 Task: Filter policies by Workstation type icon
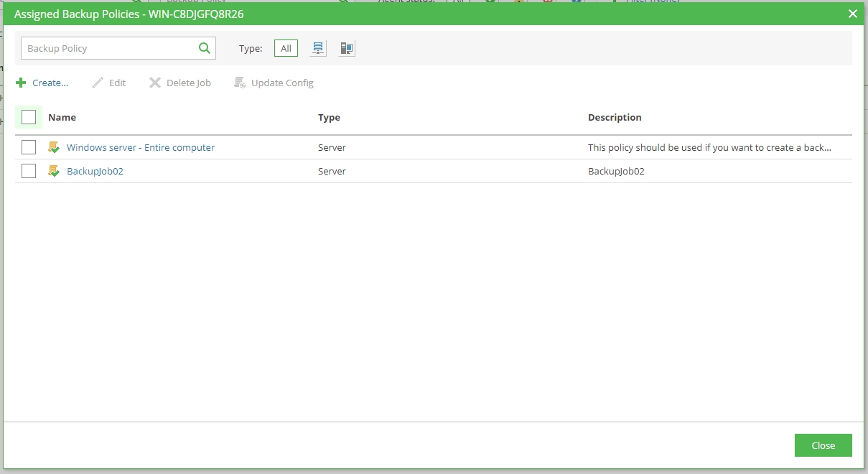coord(347,48)
